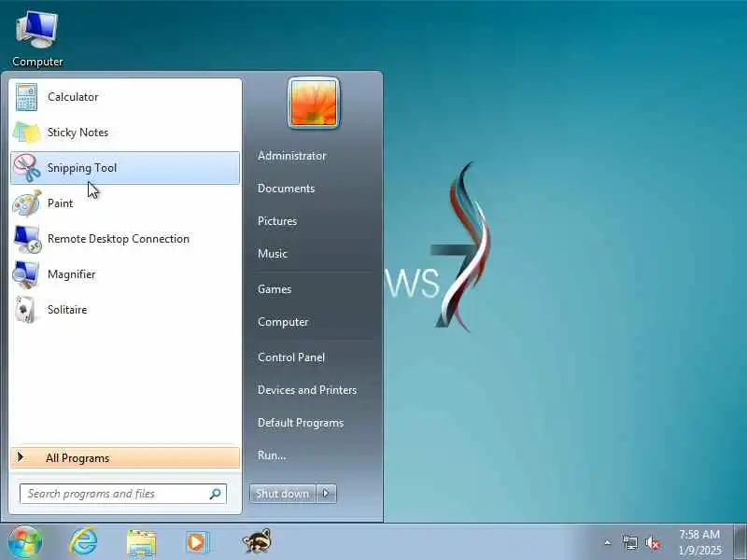
Task: Open Computer in Start menu right pane
Action: pyautogui.click(x=283, y=322)
